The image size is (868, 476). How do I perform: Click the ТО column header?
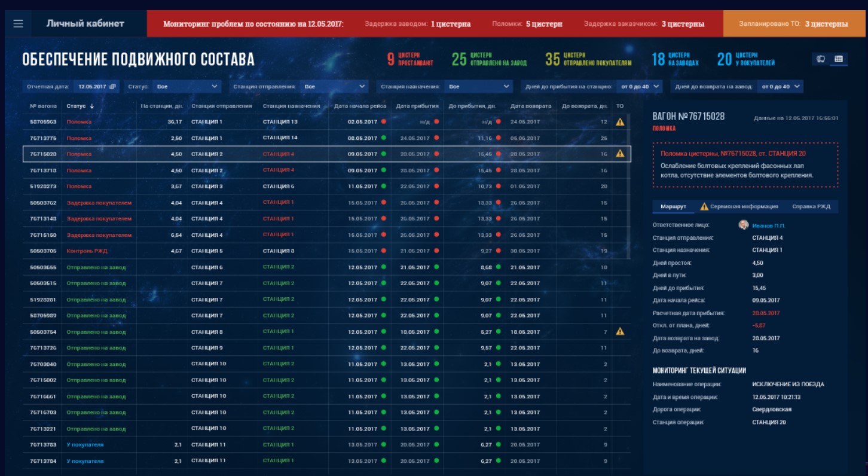[620, 106]
